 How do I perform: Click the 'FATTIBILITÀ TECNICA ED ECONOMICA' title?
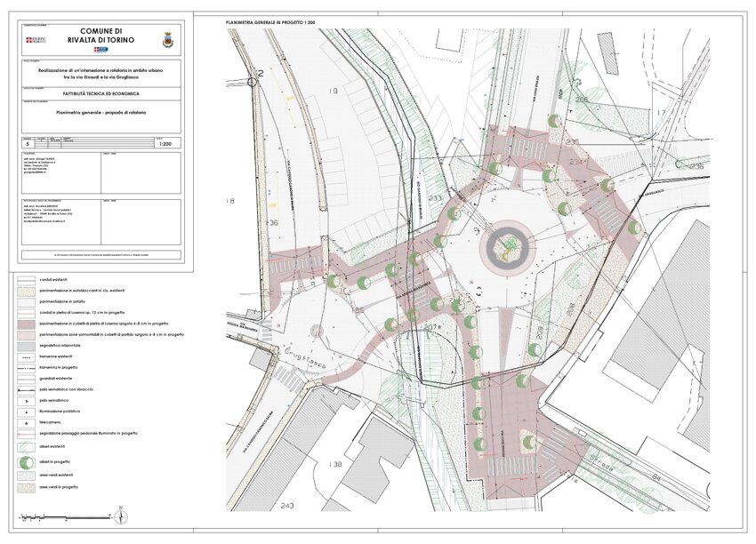click(x=101, y=93)
